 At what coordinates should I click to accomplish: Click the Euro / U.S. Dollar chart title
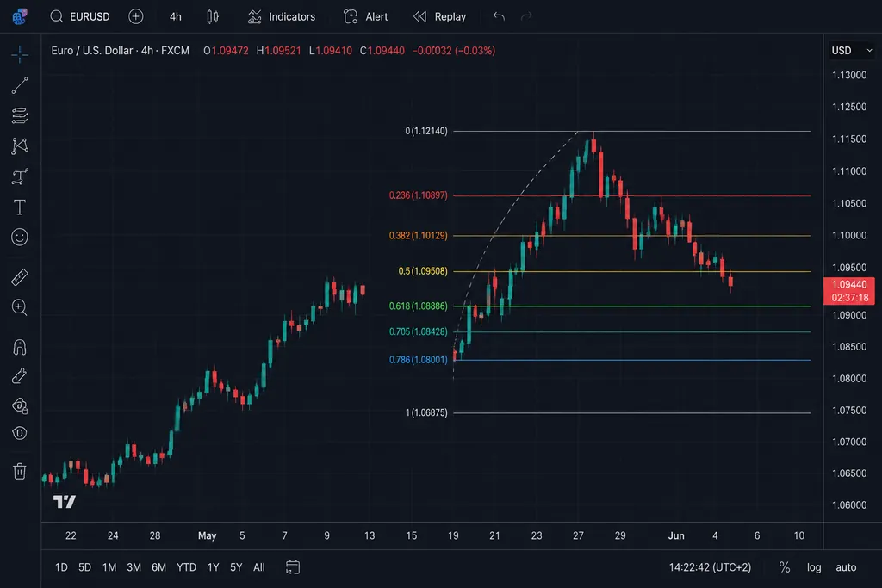(121, 51)
